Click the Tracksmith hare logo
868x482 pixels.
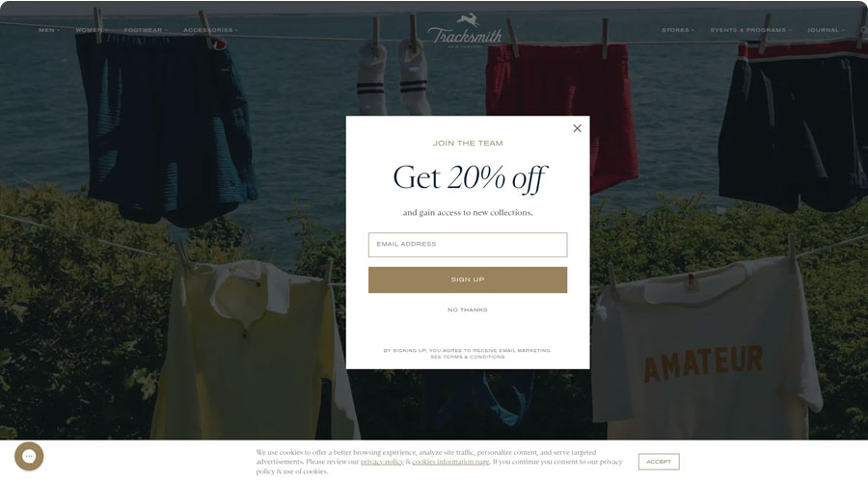pos(465,32)
